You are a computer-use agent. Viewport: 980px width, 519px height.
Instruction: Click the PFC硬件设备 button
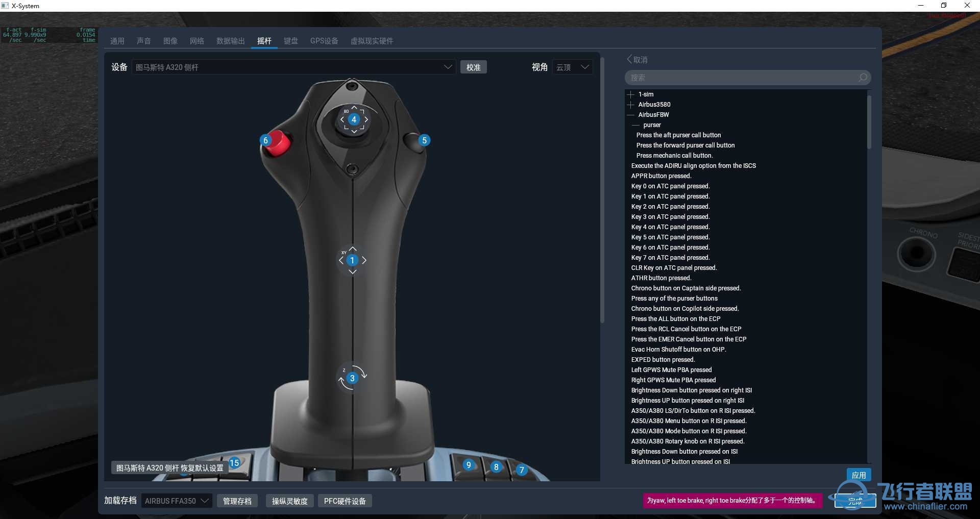click(x=345, y=501)
